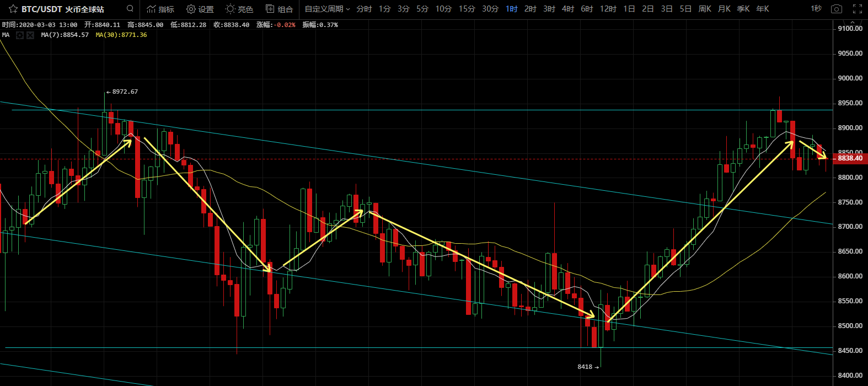Screen dimensions: 868x386
Task: Remove the MA indicator with X
Action: (30, 35)
